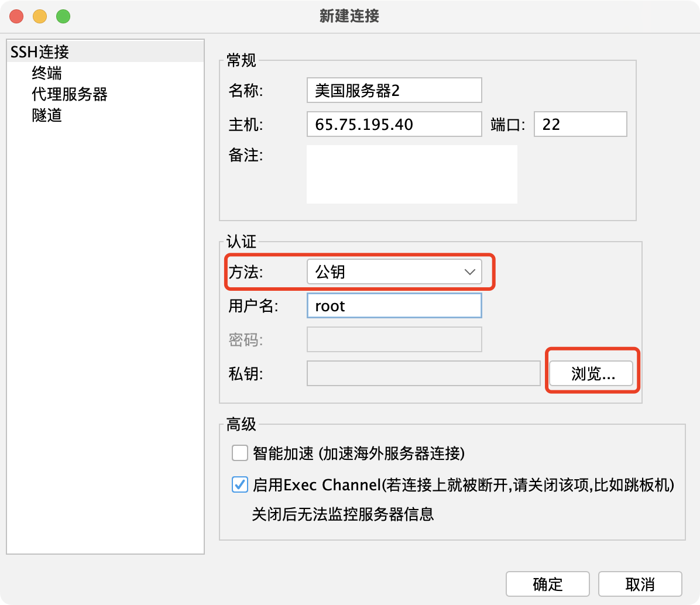
Task: Enable the 智能加速 checkbox
Action: pos(240,453)
